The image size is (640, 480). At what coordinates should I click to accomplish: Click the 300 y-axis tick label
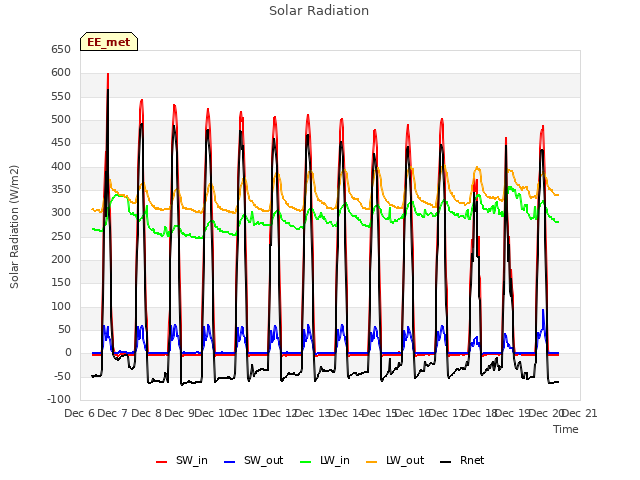tap(61, 213)
